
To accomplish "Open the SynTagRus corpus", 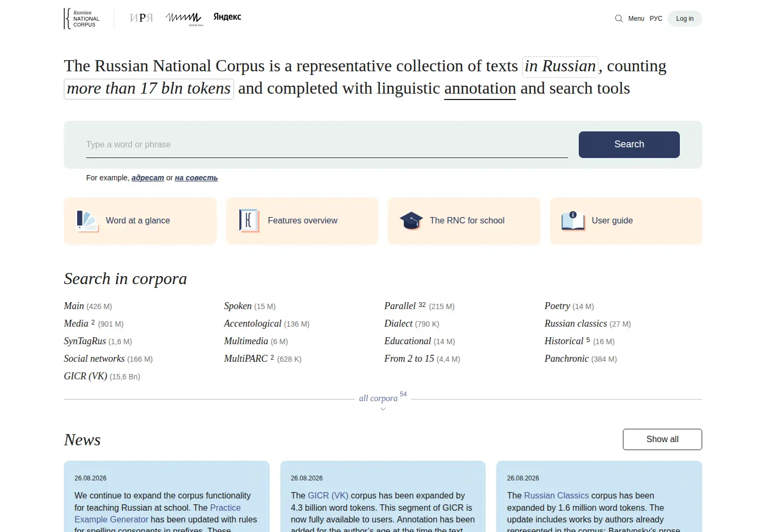I will point(85,341).
